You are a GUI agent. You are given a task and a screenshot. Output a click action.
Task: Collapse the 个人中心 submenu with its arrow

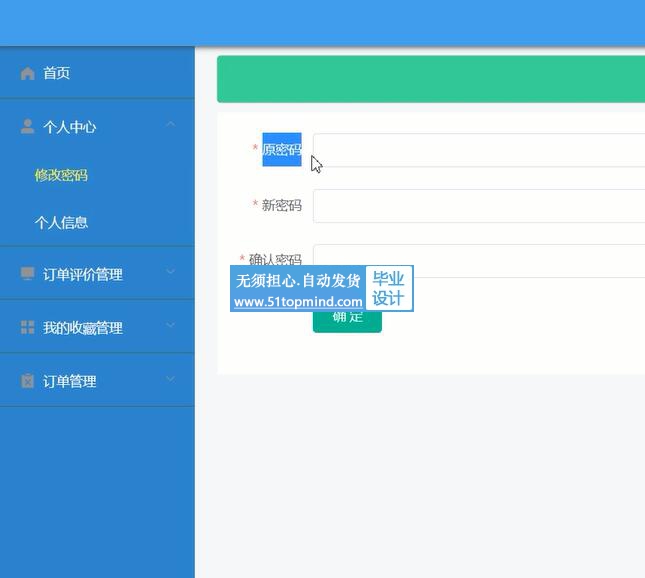pyautogui.click(x=171, y=125)
